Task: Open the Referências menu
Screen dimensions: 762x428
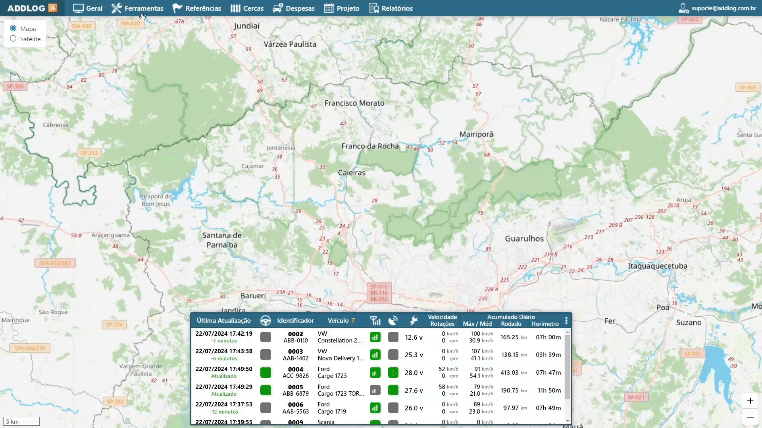Action: point(197,8)
